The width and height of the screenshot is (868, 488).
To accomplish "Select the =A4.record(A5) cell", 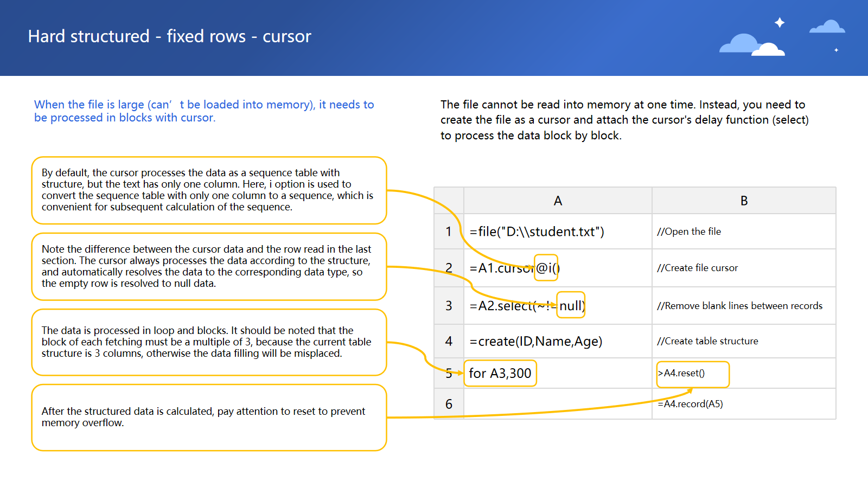I will pos(690,404).
